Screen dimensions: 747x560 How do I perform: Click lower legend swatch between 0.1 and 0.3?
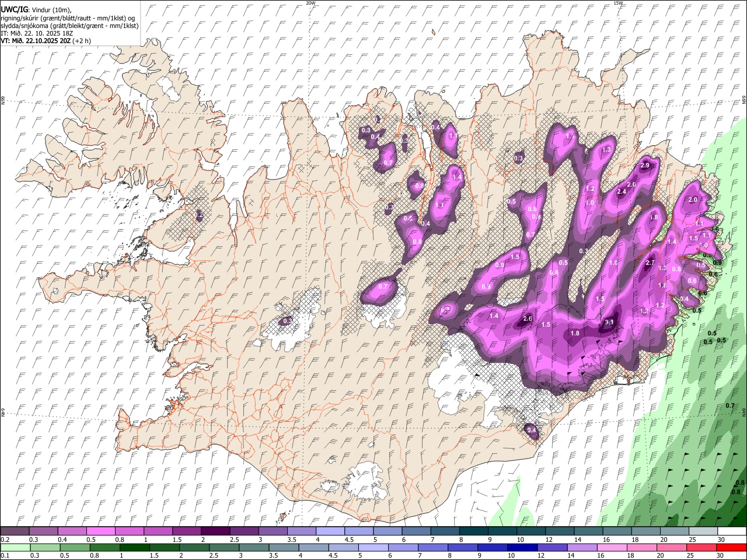[16, 547]
